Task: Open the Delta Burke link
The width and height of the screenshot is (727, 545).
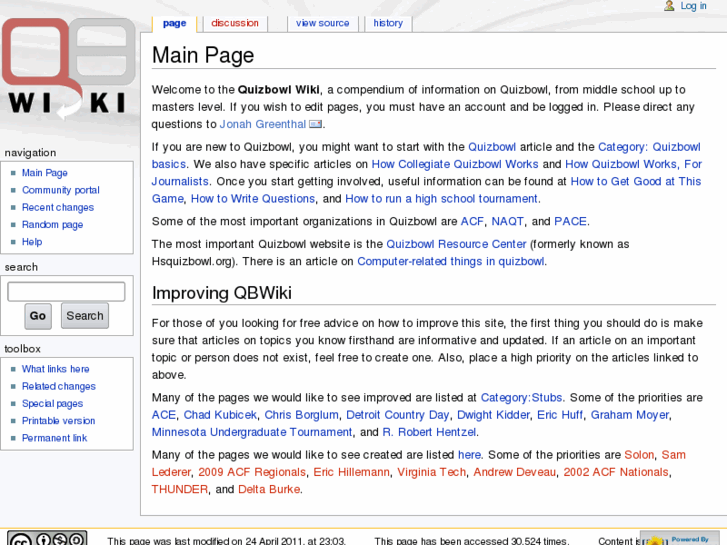Action: pos(269,489)
